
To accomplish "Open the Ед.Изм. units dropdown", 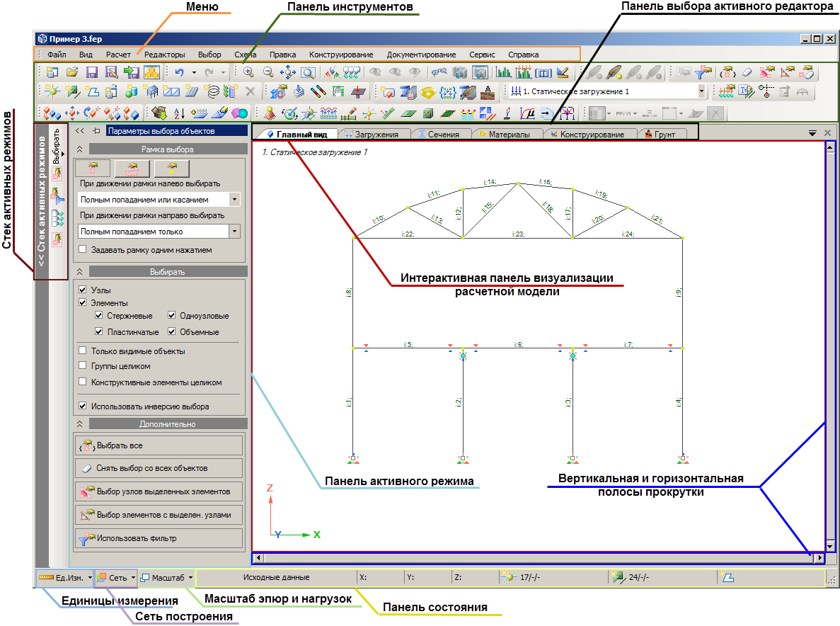I will 90,577.
